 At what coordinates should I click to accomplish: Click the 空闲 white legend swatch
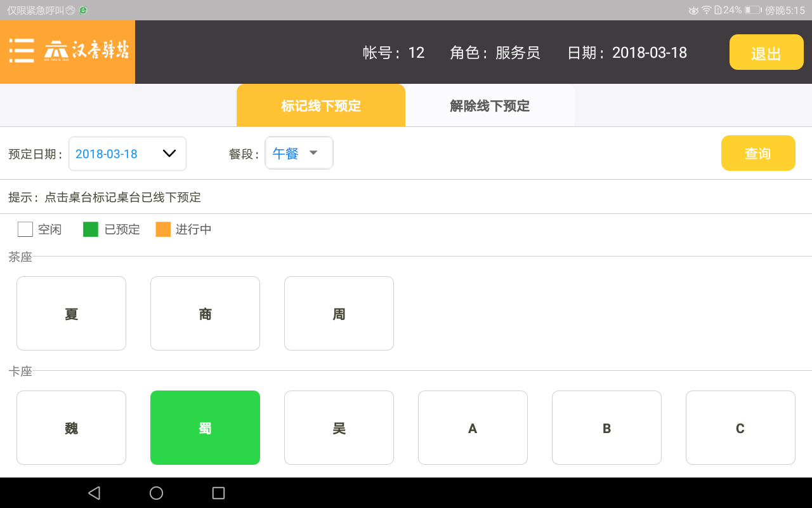pos(25,229)
